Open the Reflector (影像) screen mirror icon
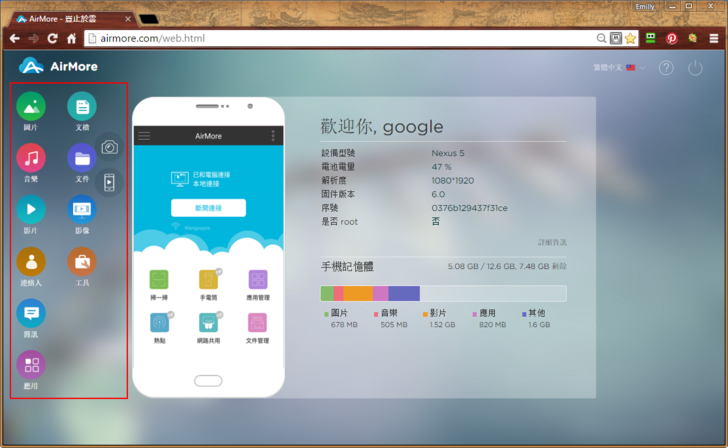The width and height of the screenshot is (728, 448). pos(82,209)
